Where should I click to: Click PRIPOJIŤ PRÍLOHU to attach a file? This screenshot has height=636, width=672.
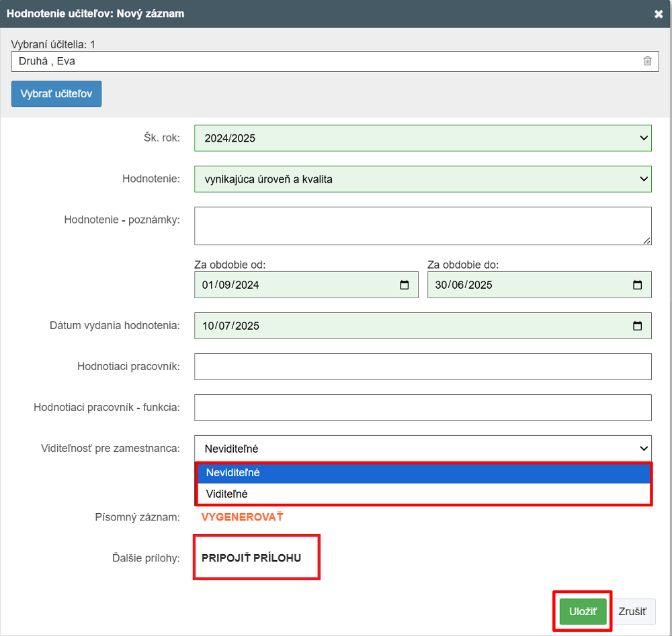point(251,558)
